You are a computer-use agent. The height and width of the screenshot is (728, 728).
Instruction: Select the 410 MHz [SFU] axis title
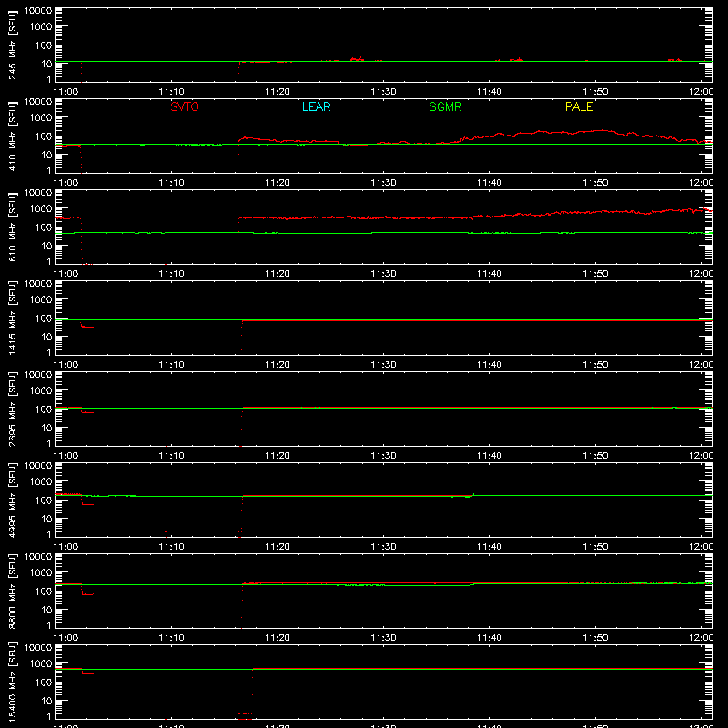(12, 136)
